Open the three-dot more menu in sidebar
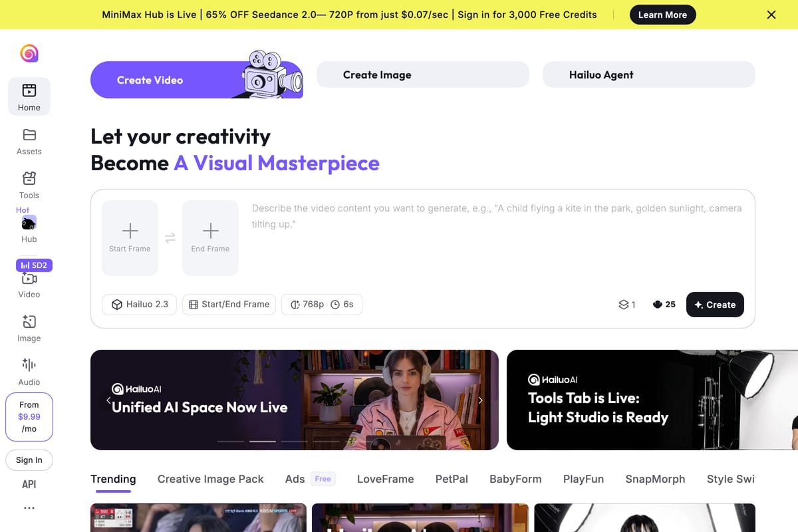Screen dimensions: 798x532 tap(29, 508)
